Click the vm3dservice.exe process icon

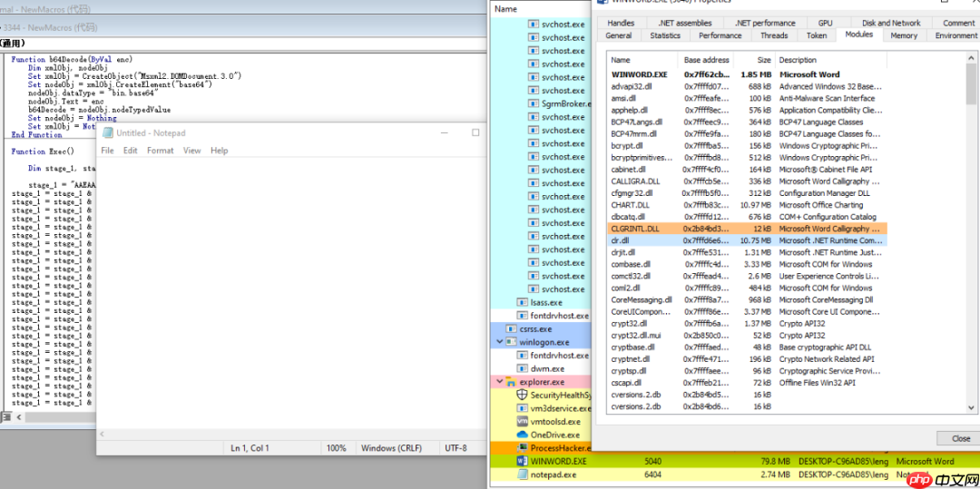coord(522,408)
